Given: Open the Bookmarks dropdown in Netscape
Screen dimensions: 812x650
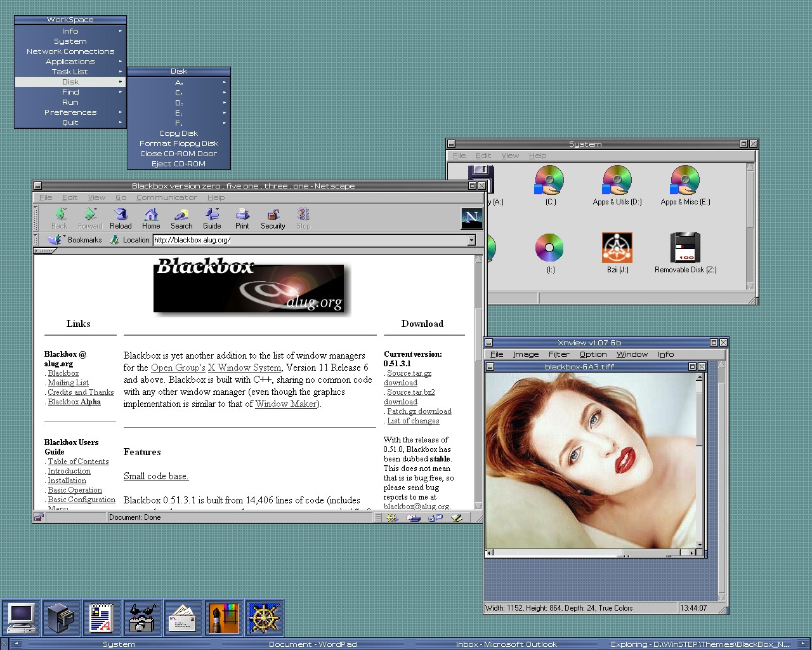Looking at the screenshot, I should point(74,240).
